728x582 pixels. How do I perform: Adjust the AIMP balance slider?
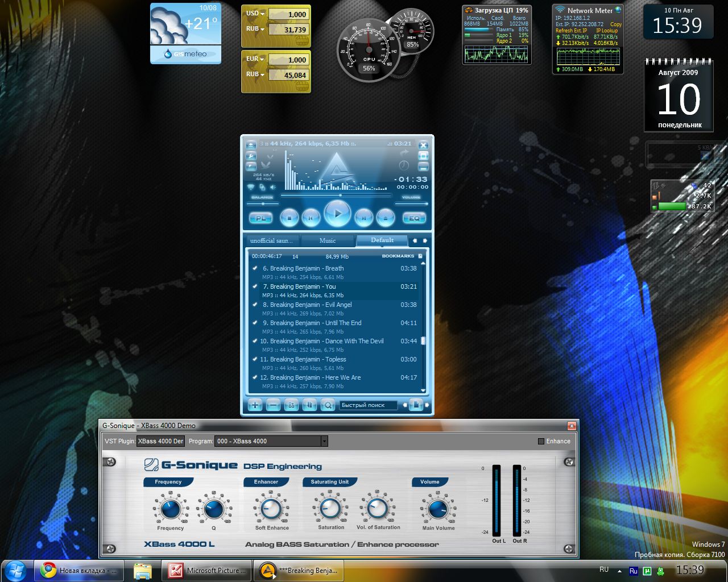point(263,203)
